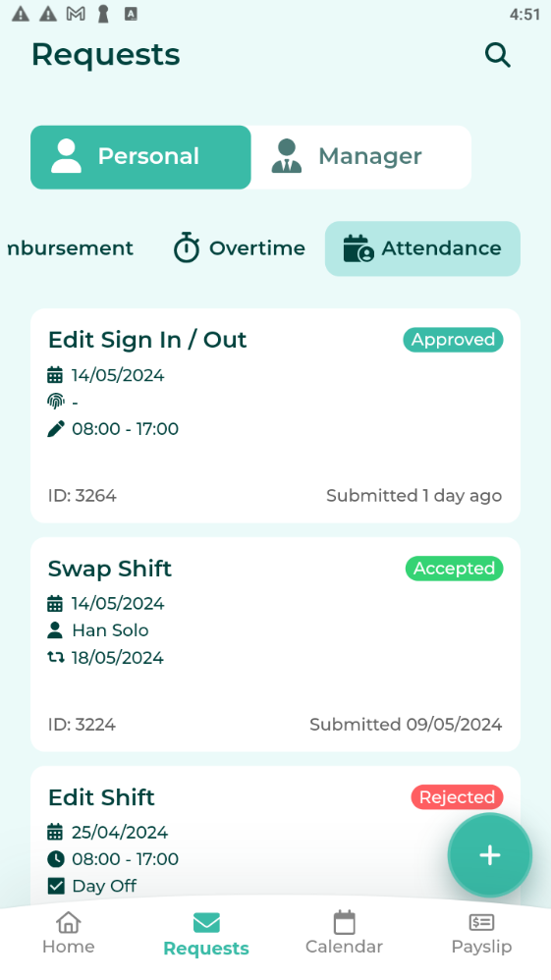This screenshot has height=980, width=551.
Task: Tap the Attendance calendar-person icon
Action: coord(358,248)
